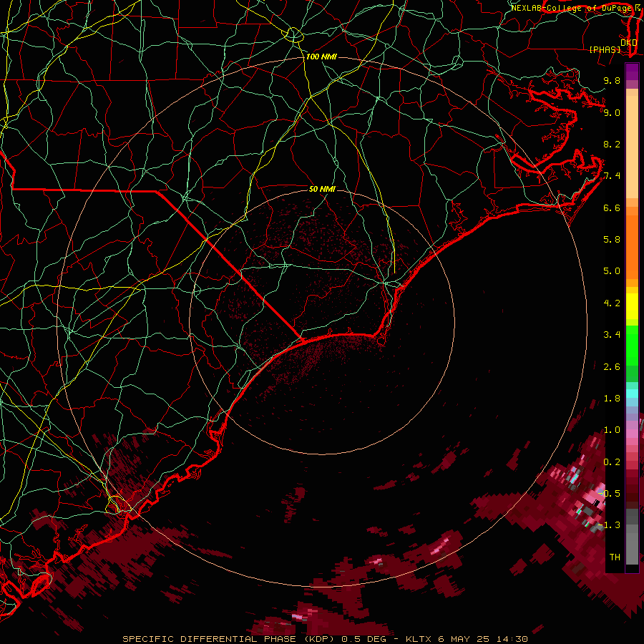Click the [PHAS] units label
This screenshot has height=644, width=644.
(x=605, y=50)
